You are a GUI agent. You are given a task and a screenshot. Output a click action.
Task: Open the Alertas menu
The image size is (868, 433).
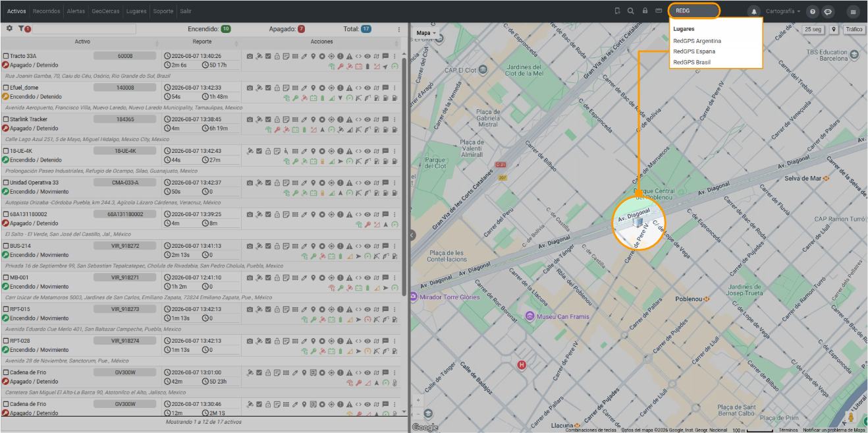pos(76,11)
